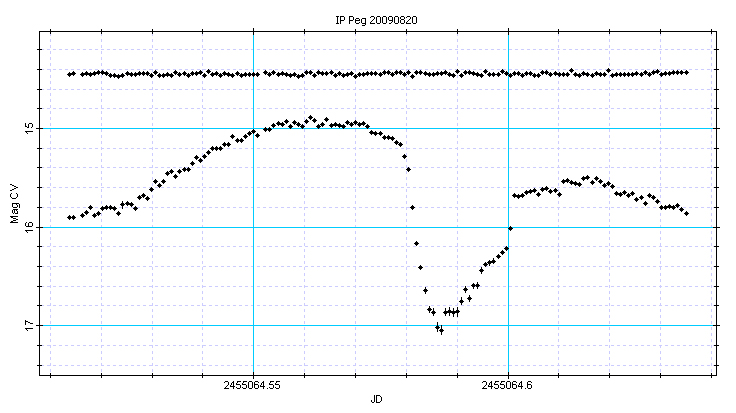Pick the rightmost point of the upper flat series
The image size is (736, 413).
(x=687, y=72)
